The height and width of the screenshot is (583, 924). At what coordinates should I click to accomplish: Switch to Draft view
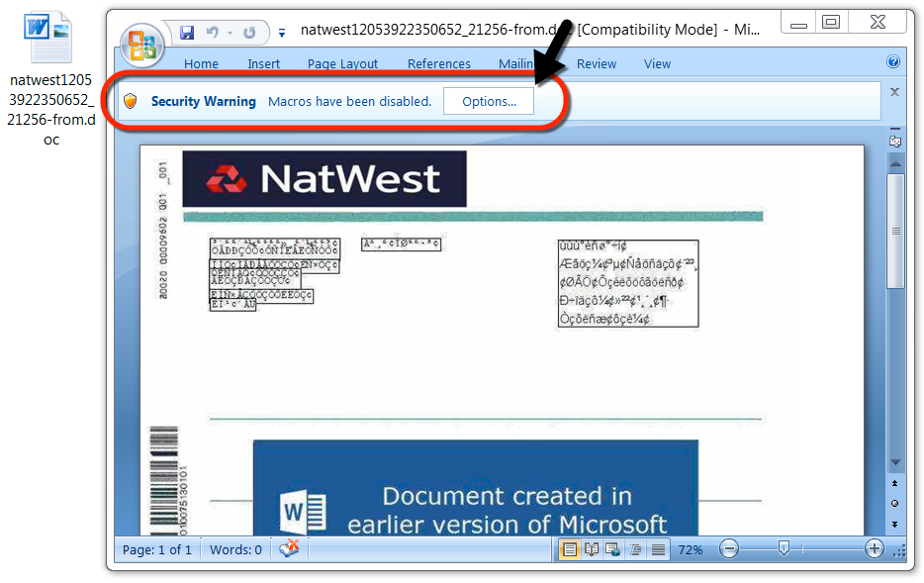[x=658, y=549]
